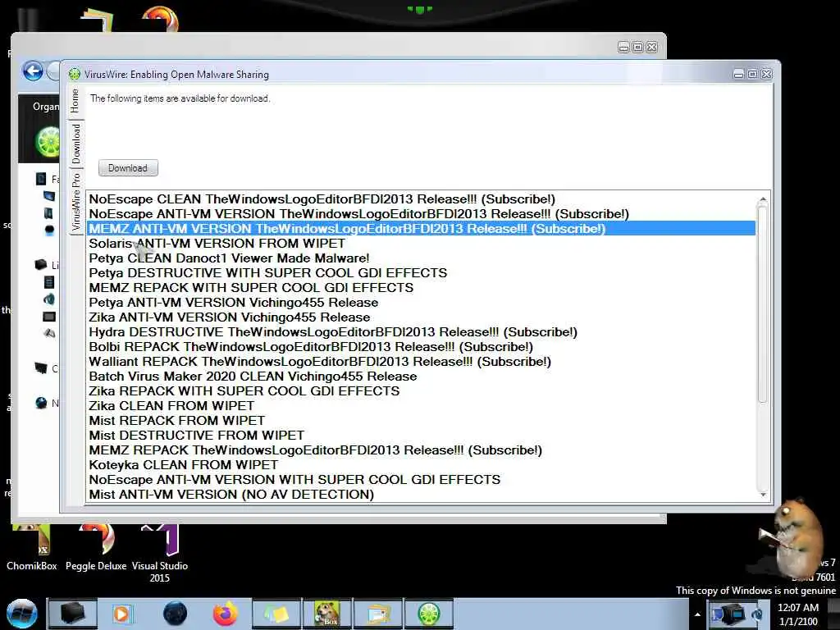Click the dark blue sphere taskbar icon
The width and height of the screenshot is (840, 630).
point(175,614)
